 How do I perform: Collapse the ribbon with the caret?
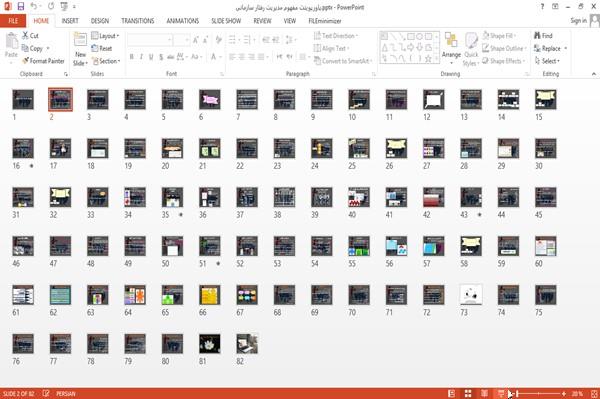pyautogui.click(x=594, y=74)
